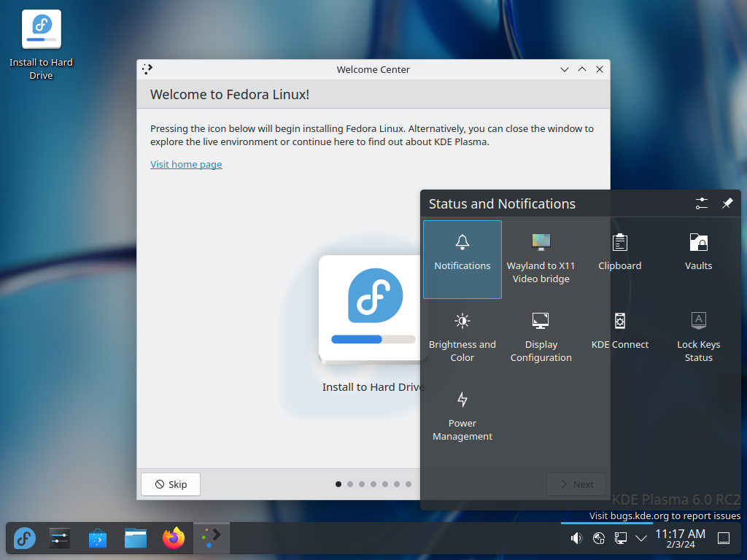This screenshot has height=560, width=747.
Task: Jump to the seventh page indicator dot
Action: [409, 484]
